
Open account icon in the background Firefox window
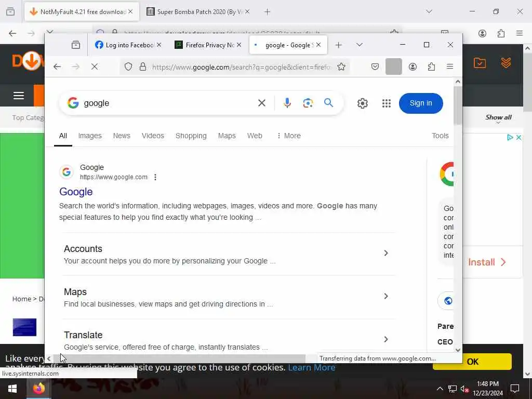pyautogui.click(x=482, y=33)
